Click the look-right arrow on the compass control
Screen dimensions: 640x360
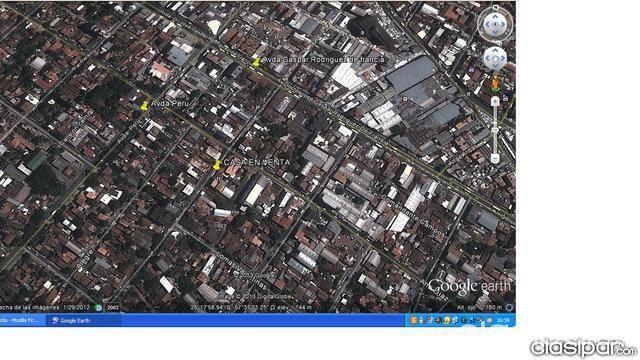[504, 24]
